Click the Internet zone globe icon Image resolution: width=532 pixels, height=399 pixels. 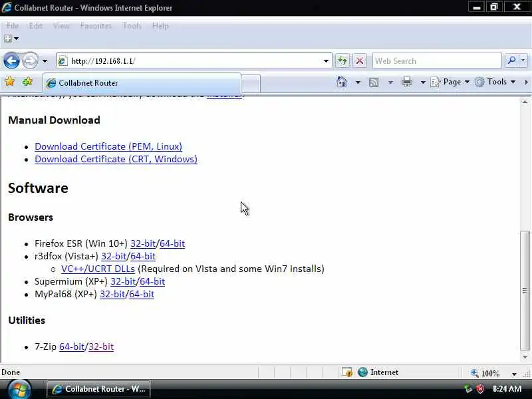362,372
